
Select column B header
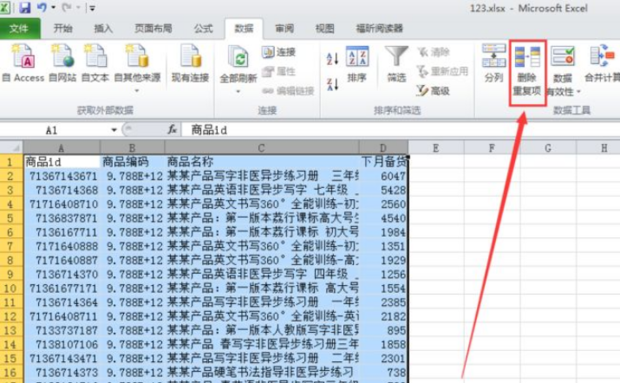(132, 148)
